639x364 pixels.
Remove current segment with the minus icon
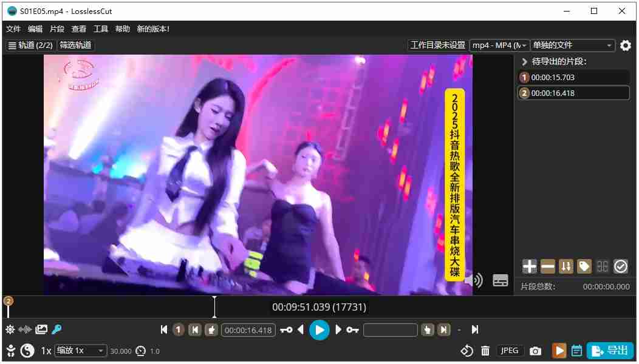click(548, 266)
